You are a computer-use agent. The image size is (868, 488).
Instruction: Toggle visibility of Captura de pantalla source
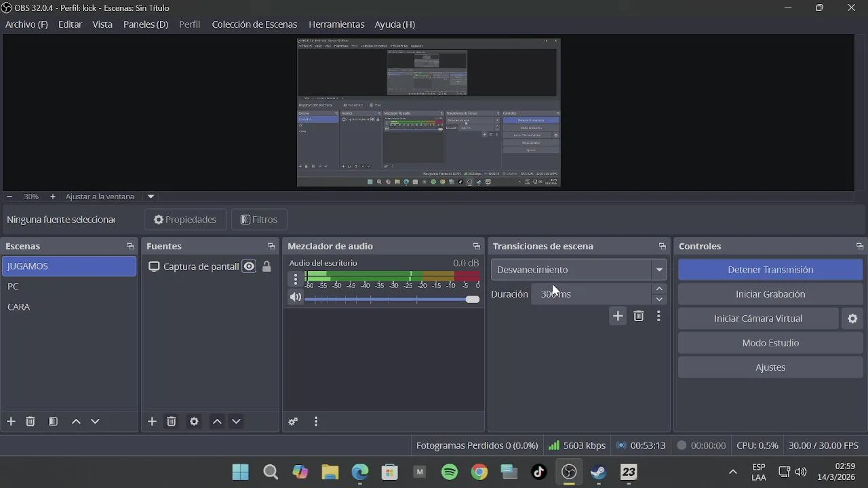click(250, 266)
